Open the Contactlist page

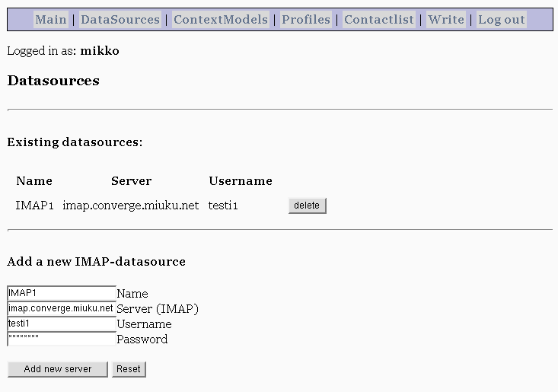point(379,19)
